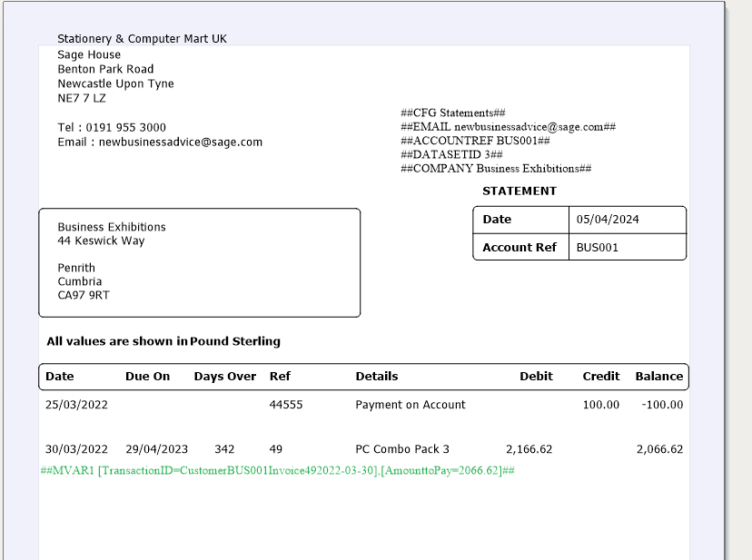
Task: Click the ##EMAIL newbusinessadvice@sage.com## tag
Action: point(508,127)
